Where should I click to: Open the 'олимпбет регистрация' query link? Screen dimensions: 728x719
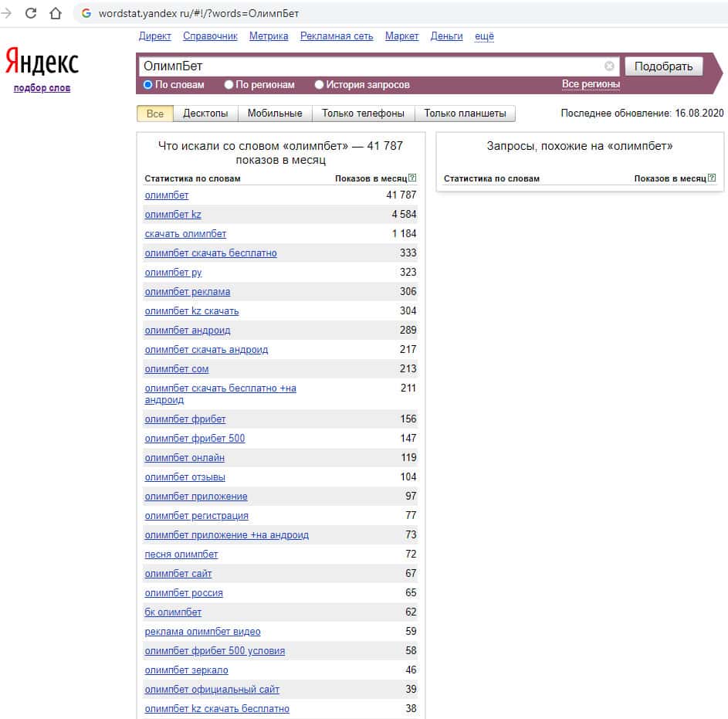pos(197,516)
